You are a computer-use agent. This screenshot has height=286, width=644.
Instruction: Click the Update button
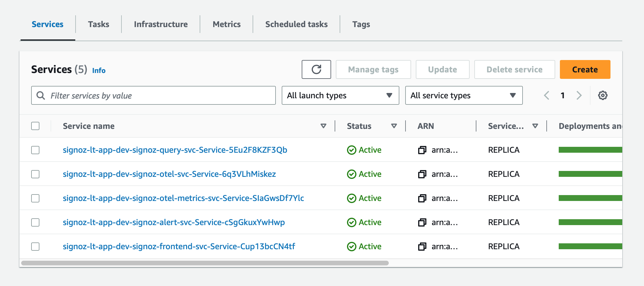click(442, 69)
